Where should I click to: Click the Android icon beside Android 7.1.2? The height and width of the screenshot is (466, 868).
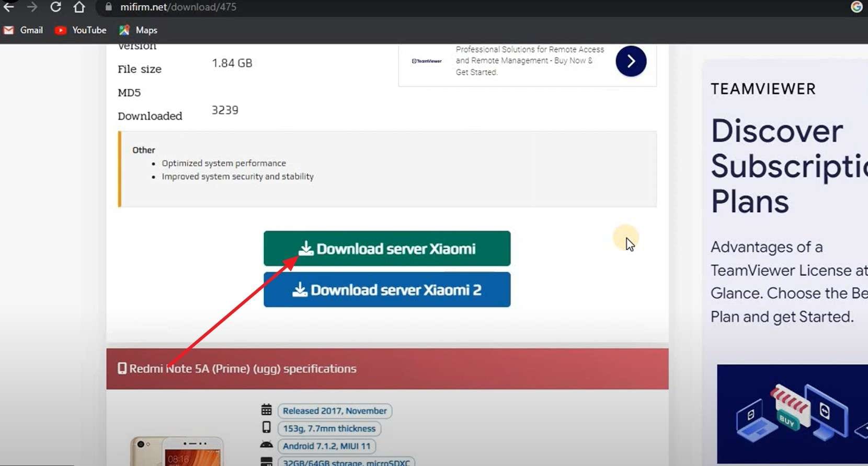point(266,445)
